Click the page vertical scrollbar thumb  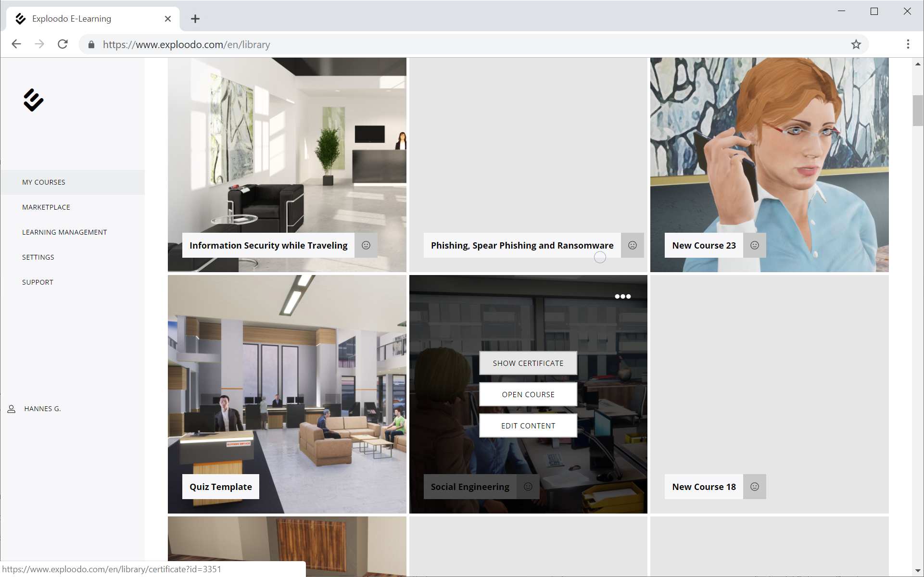click(917, 111)
